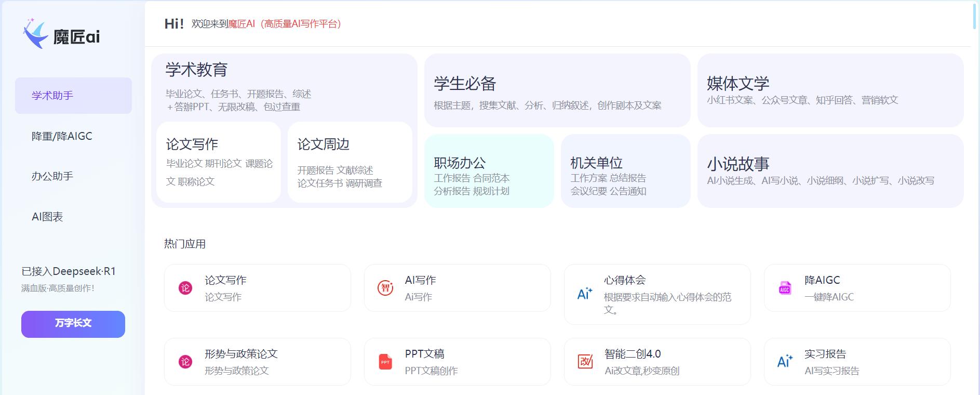Click the red PPT文稿 file icon

coord(385,362)
